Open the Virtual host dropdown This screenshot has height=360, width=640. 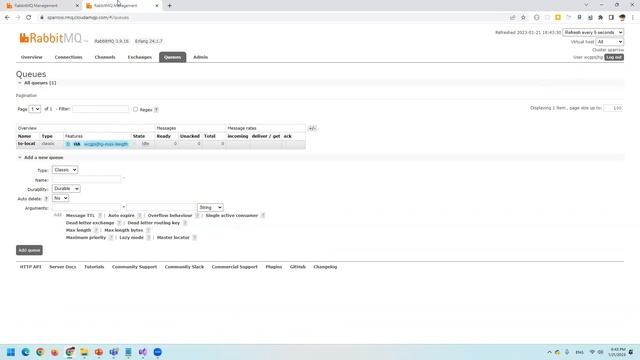pos(609,42)
